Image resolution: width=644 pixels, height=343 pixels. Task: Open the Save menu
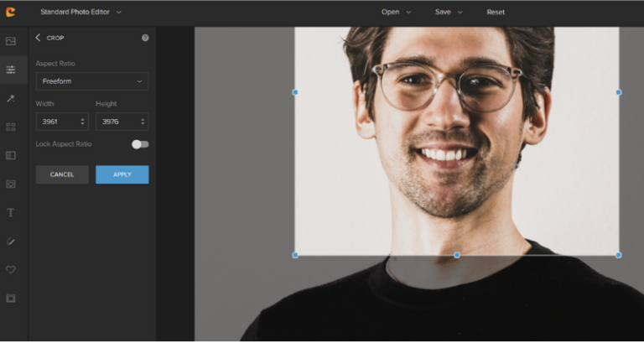click(449, 12)
